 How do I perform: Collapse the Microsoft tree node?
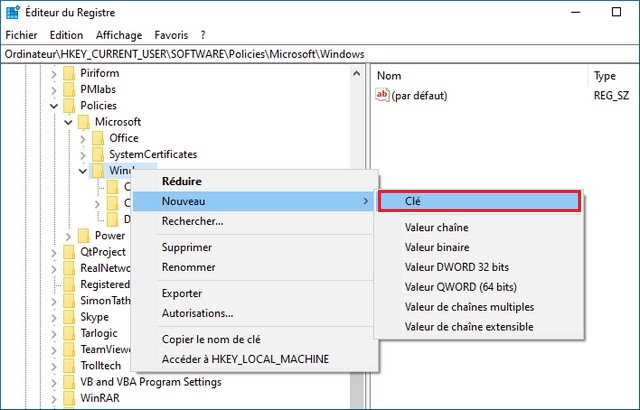click(x=68, y=122)
